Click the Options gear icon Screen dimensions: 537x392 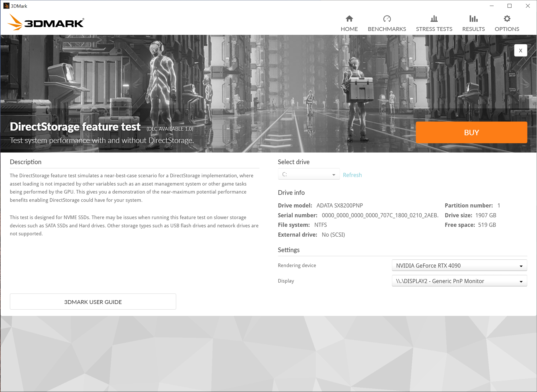(507, 19)
